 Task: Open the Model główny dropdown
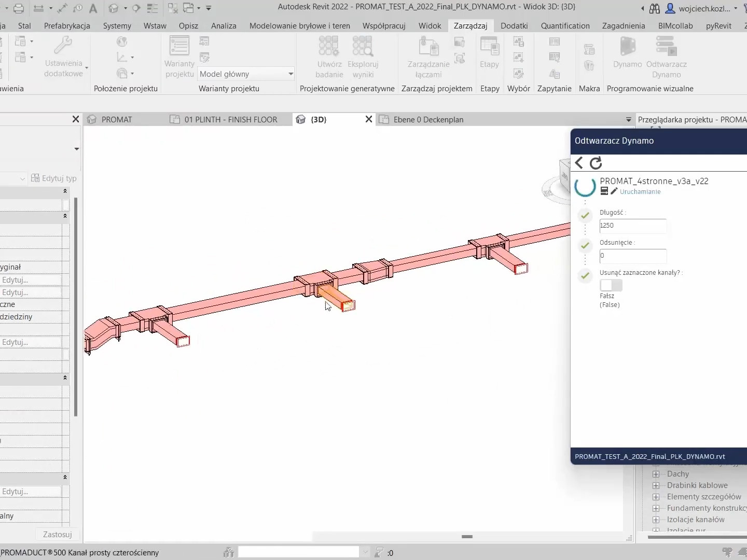(246, 74)
